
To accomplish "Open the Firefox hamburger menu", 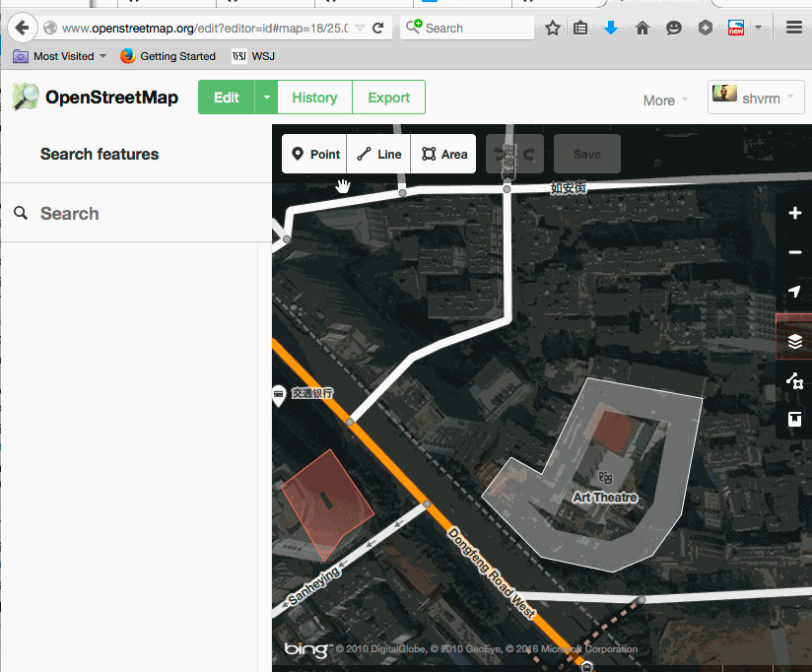I will (x=794, y=28).
